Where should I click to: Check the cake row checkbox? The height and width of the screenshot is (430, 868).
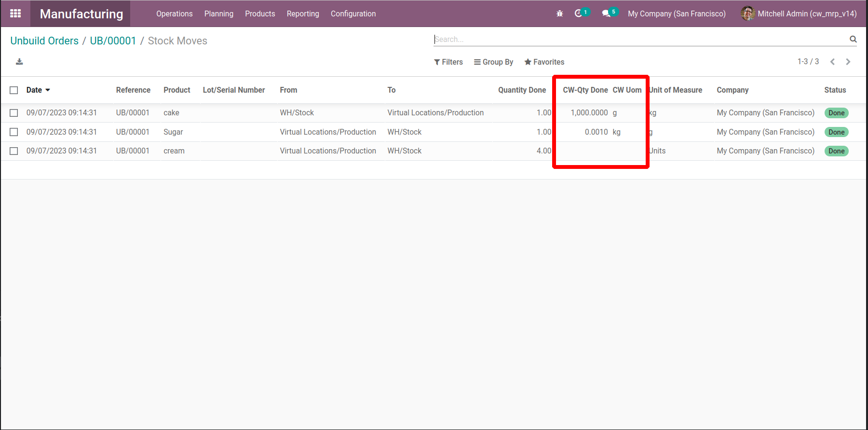click(x=14, y=113)
